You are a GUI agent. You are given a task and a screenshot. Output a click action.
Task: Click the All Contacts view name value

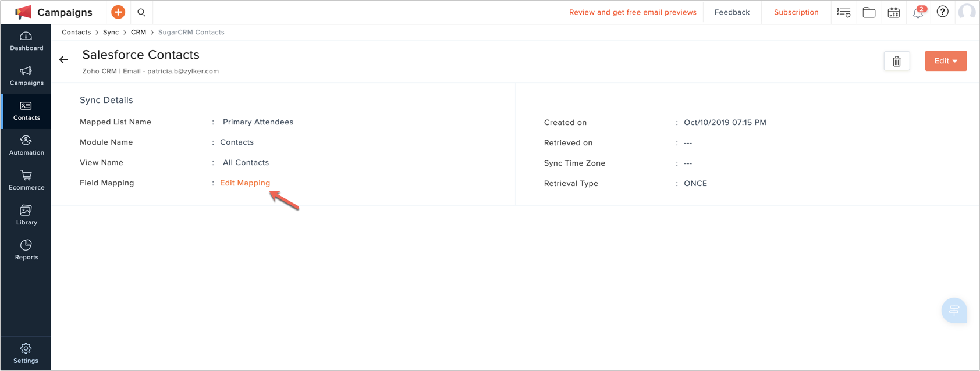point(246,163)
